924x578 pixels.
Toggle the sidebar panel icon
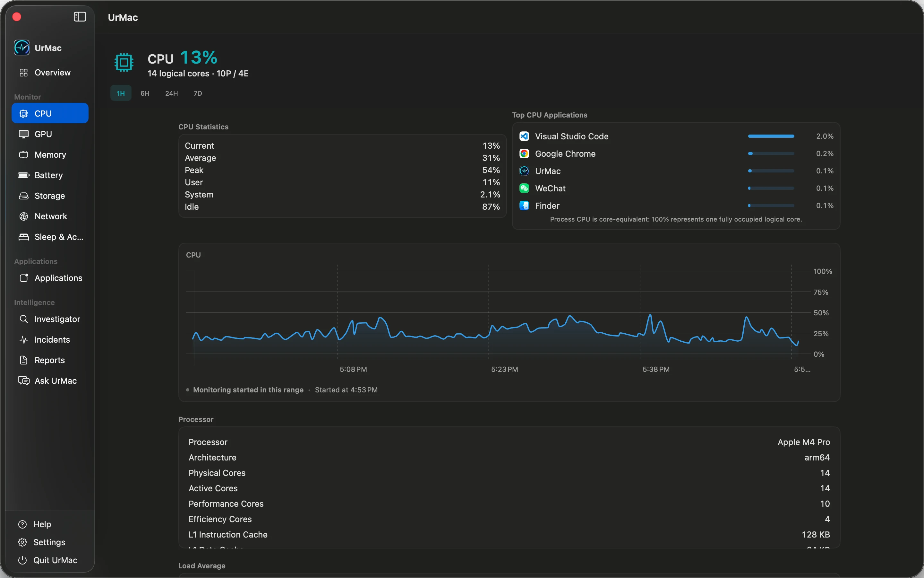pos(80,17)
